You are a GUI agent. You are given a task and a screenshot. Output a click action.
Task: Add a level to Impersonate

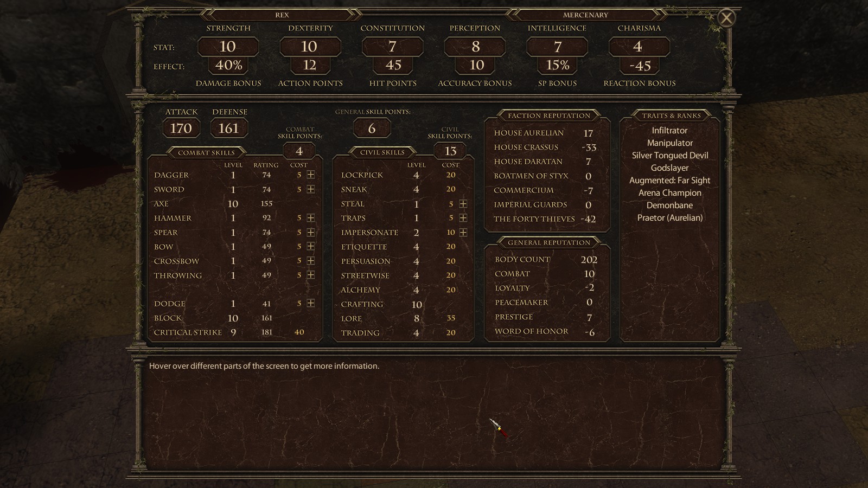463,232
